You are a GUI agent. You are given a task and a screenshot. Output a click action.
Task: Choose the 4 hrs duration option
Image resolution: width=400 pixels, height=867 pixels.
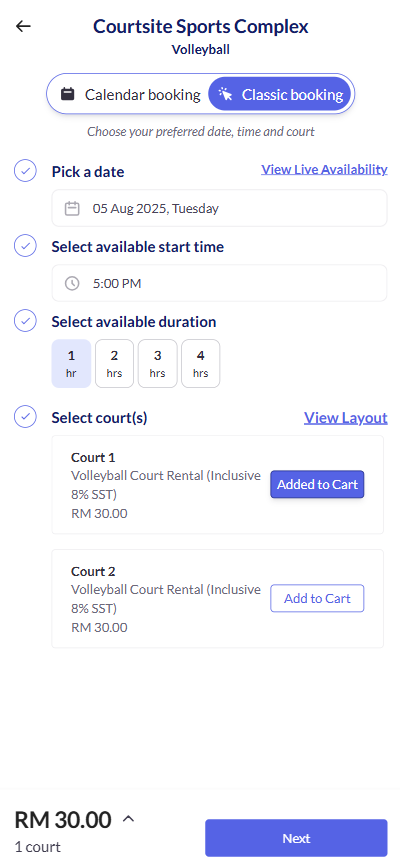click(201, 363)
